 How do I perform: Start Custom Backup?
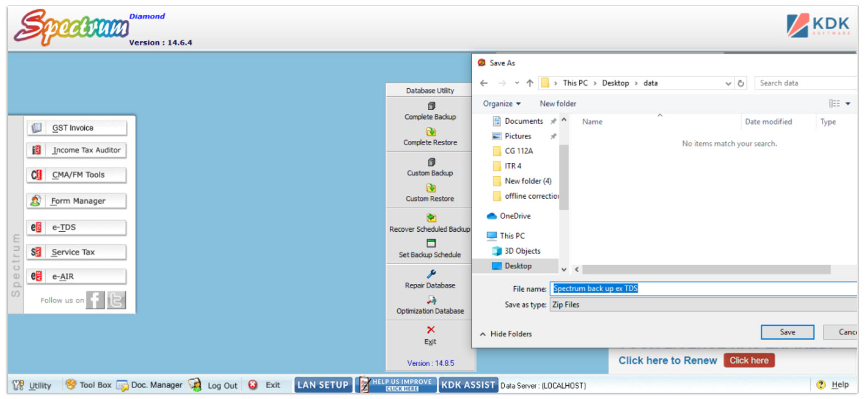430,167
